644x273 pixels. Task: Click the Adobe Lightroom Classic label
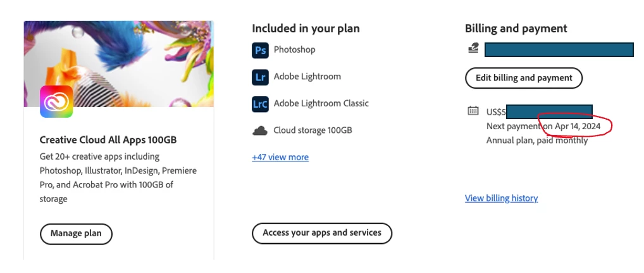(x=321, y=103)
